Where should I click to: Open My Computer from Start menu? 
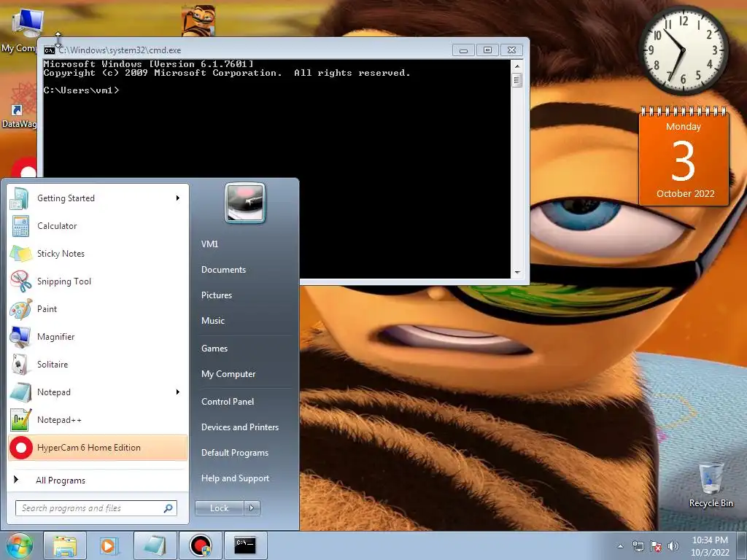click(228, 374)
